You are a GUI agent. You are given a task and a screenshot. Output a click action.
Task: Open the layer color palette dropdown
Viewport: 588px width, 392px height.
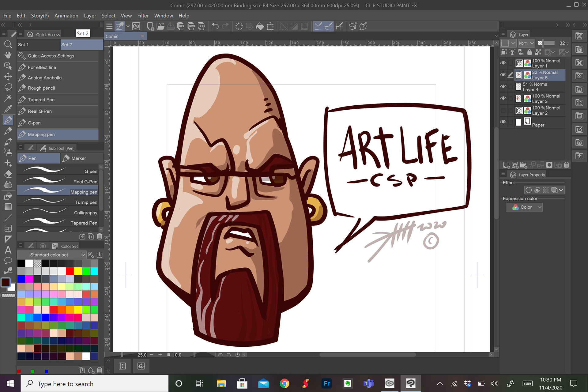tap(509, 43)
